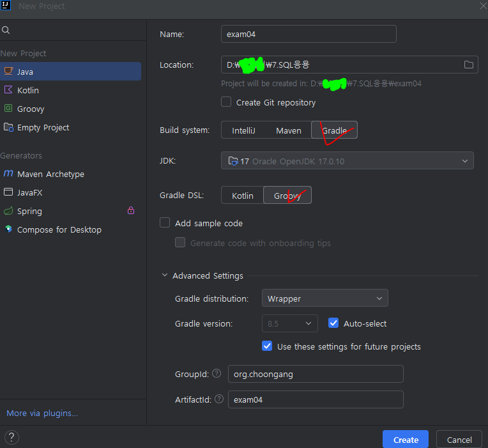Select Groovy as Gradle DSL

coord(287,195)
